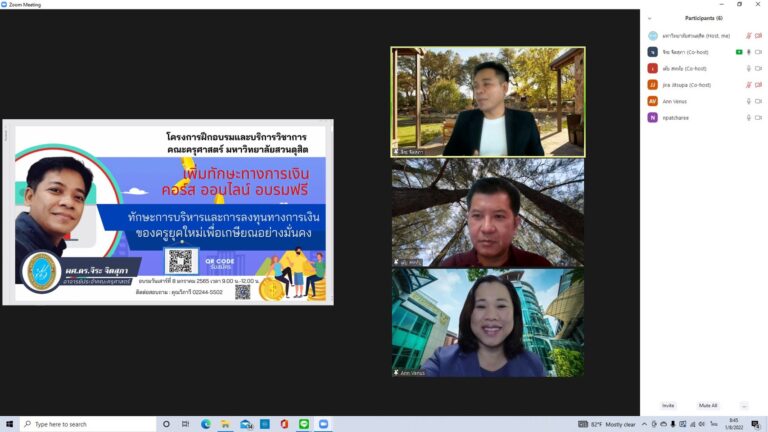Select the top video tile of man in black blazer
This screenshot has height=432, width=768.
coord(488,102)
